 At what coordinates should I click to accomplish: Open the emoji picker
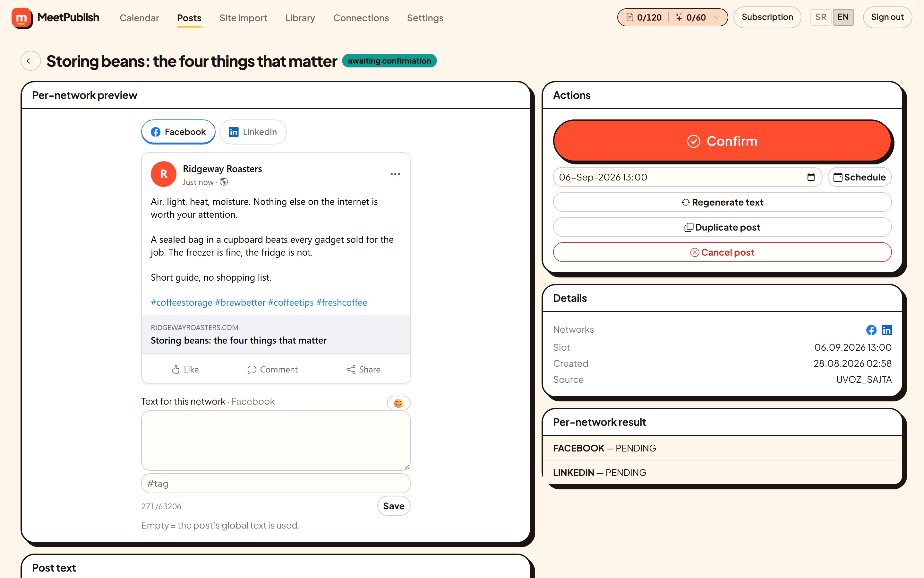click(398, 403)
